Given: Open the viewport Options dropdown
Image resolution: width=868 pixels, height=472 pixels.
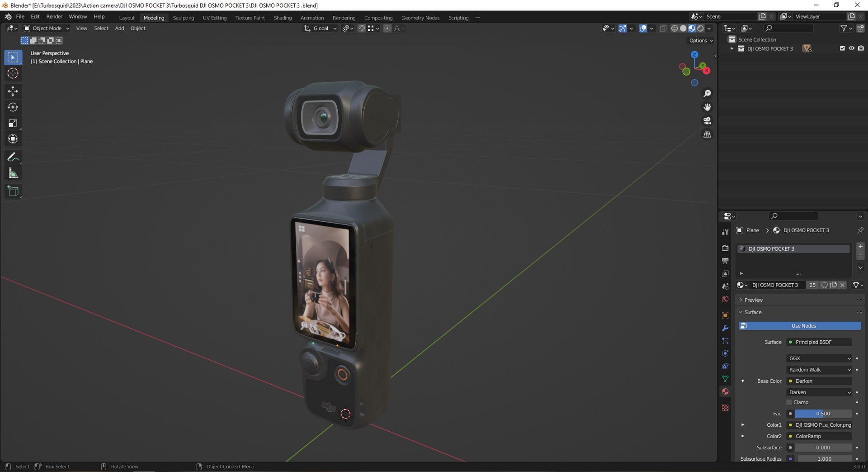Looking at the screenshot, I should point(701,41).
